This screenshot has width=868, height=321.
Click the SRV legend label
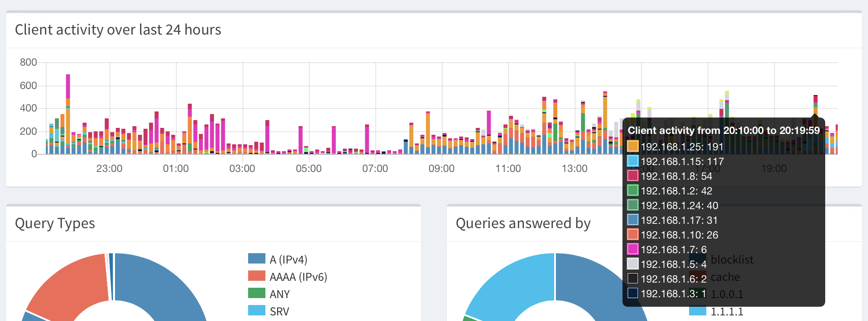point(280,311)
